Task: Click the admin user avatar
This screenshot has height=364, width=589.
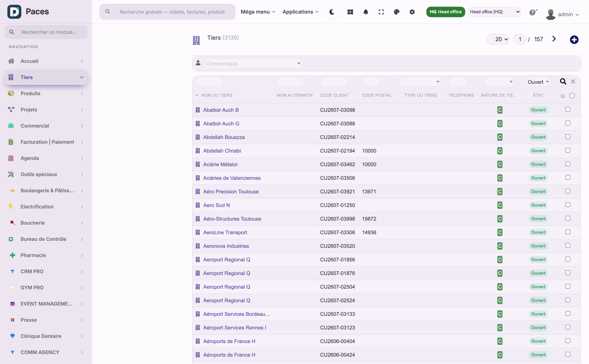Action: [551, 14]
